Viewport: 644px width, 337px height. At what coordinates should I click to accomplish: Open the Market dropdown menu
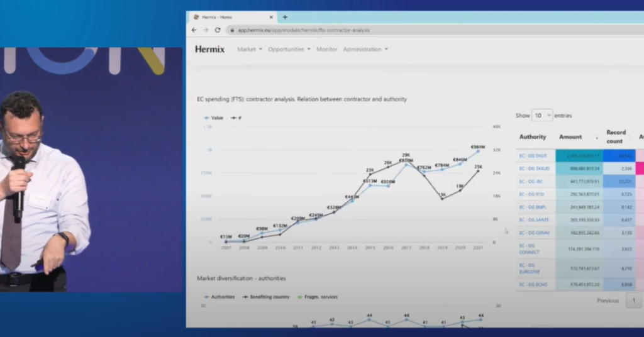point(250,49)
